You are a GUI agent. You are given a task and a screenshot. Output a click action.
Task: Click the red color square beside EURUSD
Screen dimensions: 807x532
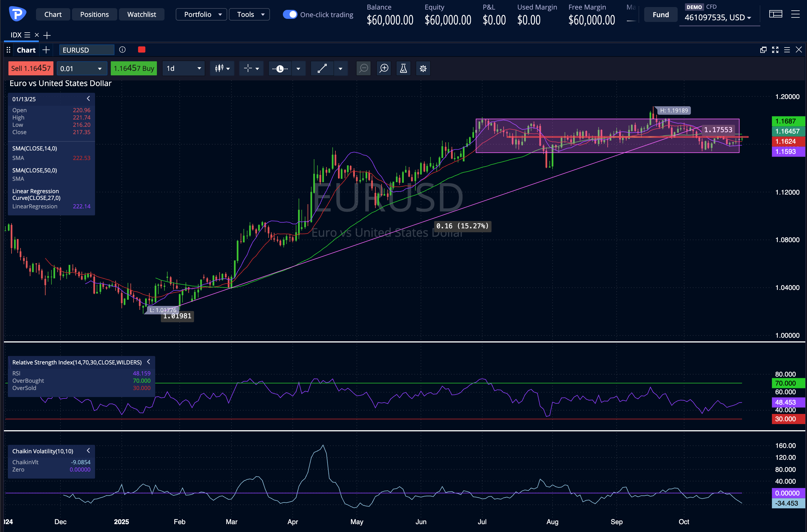(x=142, y=50)
